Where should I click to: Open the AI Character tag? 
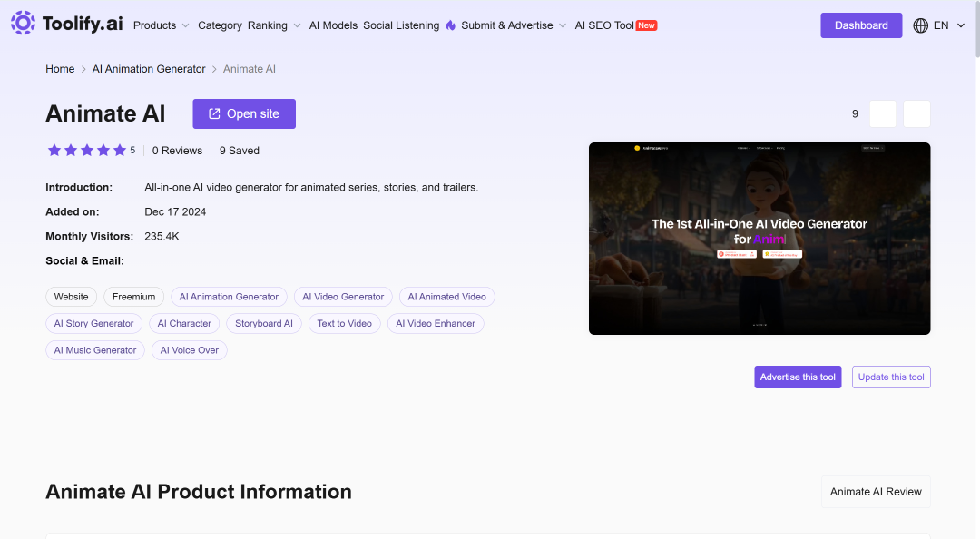184,324
